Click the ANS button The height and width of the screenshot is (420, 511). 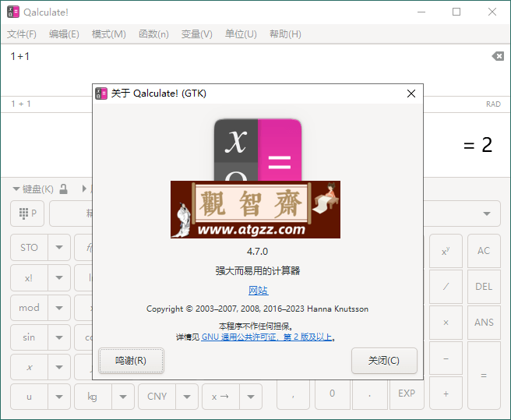tap(484, 323)
